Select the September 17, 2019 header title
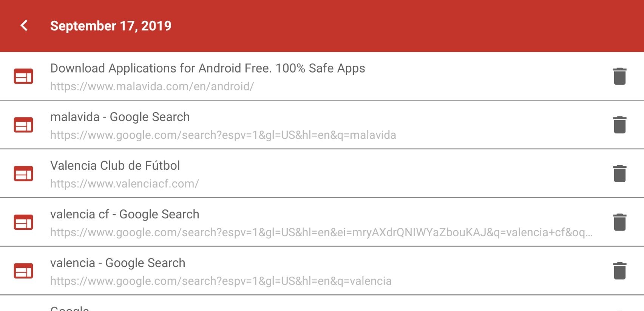The width and height of the screenshot is (644, 311). (x=111, y=26)
